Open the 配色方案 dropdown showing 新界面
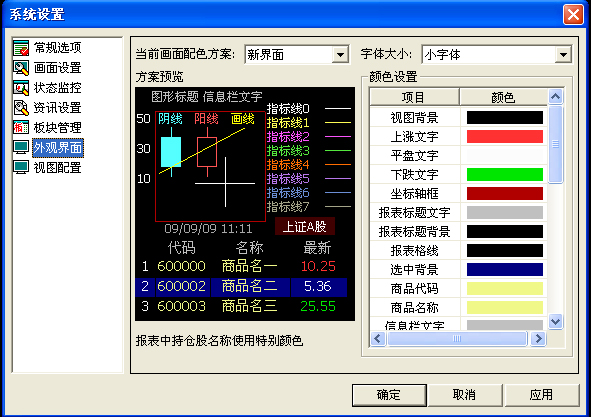Viewport: 591px width, 417px height. tap(297, 55)
